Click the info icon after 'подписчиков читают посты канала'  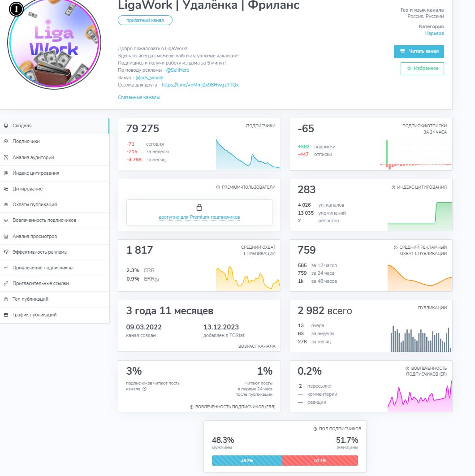click(144, 389)
